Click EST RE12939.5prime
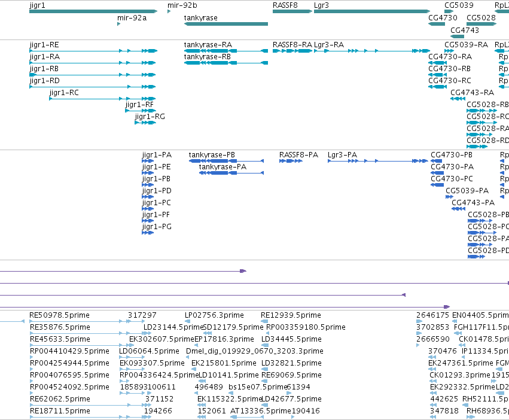Screen dimensions: 509x420 pyautogui.click(x=291, y=315)
